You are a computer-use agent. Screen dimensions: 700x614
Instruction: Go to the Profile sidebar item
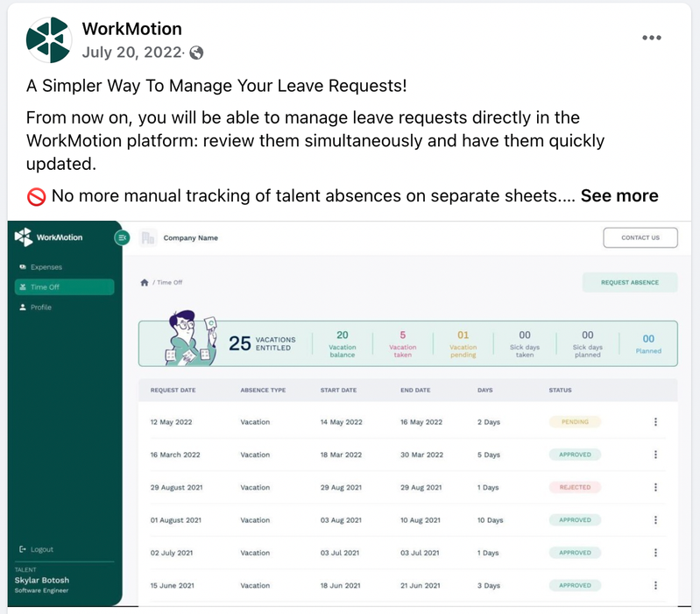35,307
